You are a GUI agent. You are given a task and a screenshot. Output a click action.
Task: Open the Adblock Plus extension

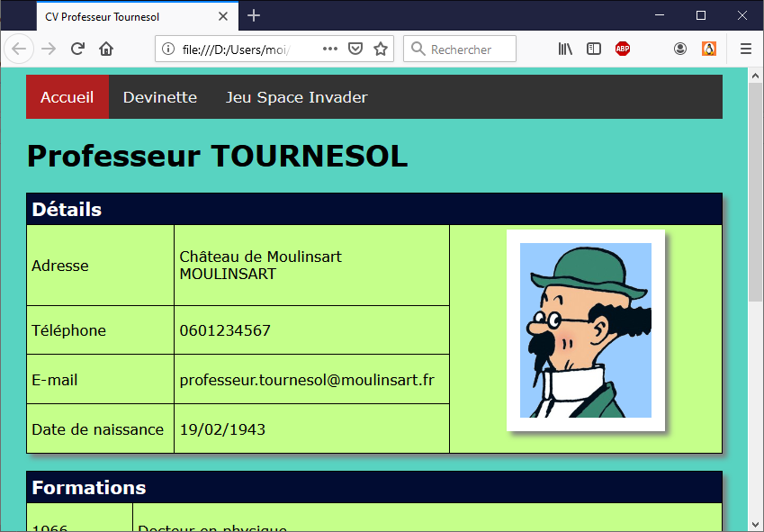(623, 50)
